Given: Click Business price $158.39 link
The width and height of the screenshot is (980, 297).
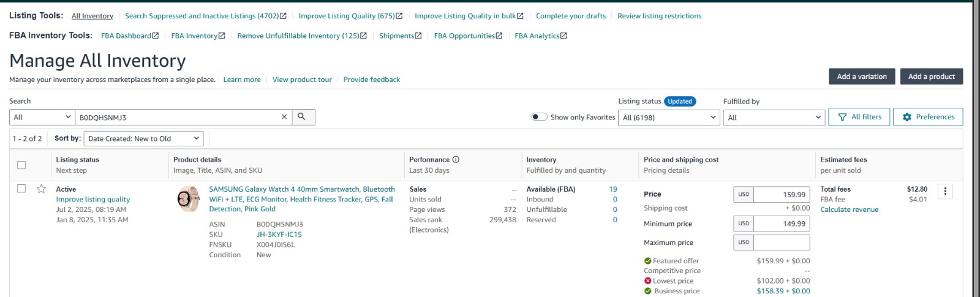Looking at the screenshot, I should (783, 291).
